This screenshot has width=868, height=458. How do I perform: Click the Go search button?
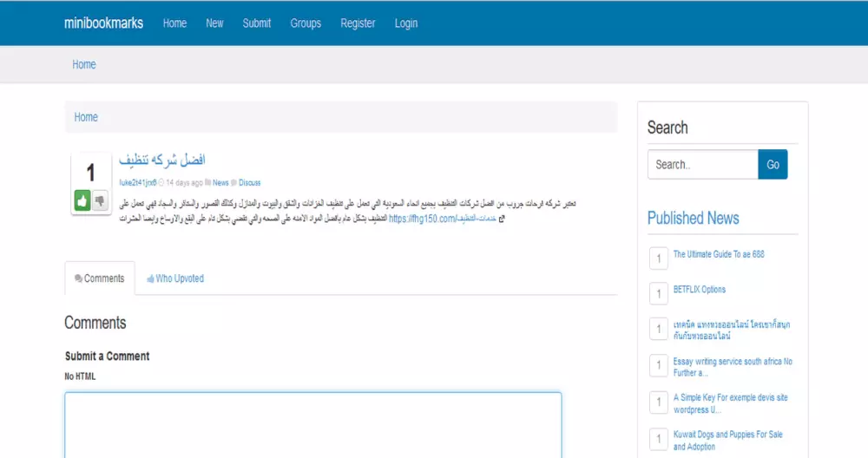(x=773, y=164)
